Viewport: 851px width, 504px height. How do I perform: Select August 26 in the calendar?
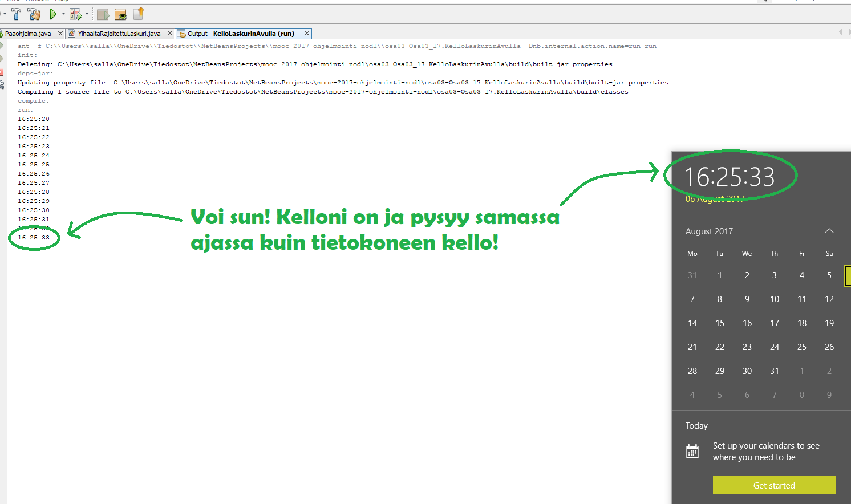click(829, 347)
